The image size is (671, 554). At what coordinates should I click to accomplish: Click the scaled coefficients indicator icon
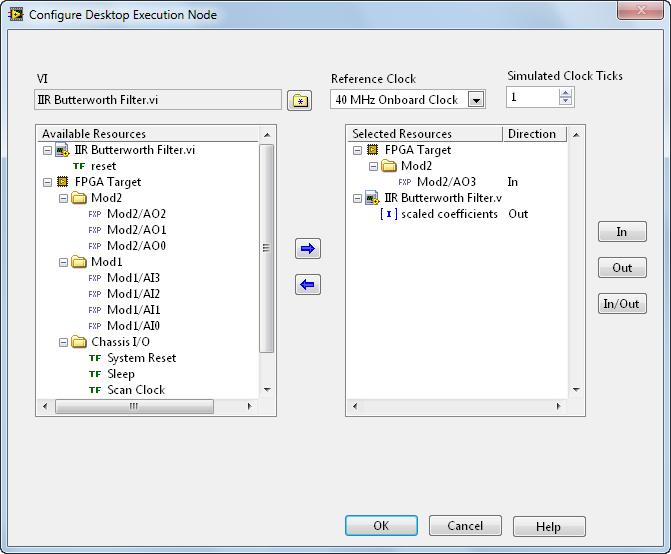tap(389, 214)
